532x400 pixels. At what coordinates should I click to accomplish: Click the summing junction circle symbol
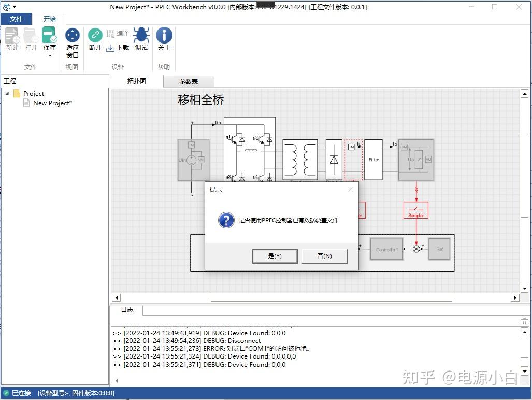tap(416, 249)
